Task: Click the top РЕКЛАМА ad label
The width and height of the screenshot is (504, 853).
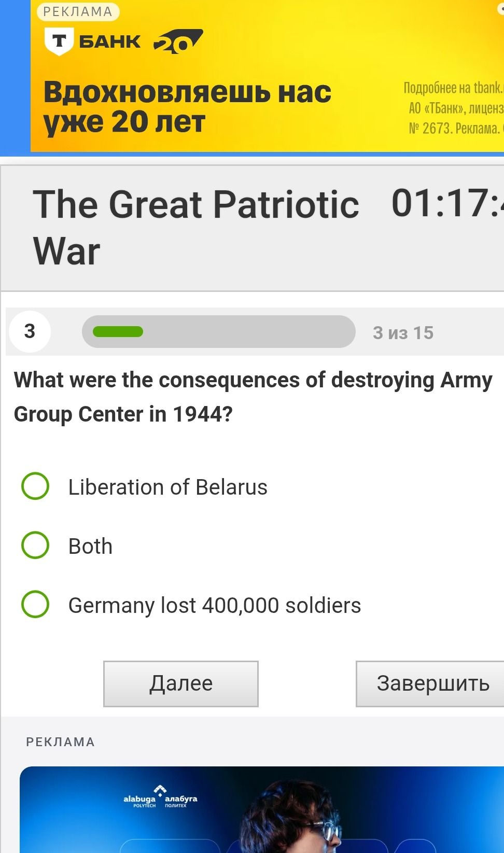Action: [78, 11]
